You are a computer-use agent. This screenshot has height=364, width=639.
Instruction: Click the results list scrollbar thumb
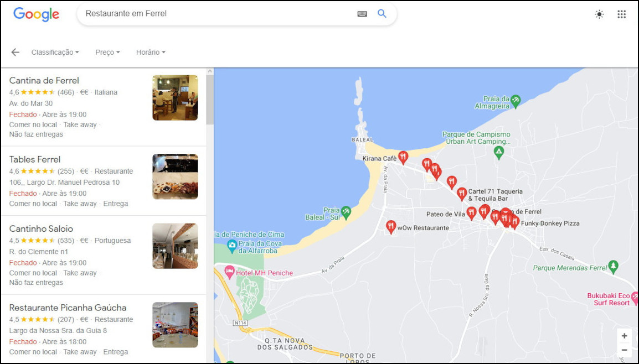[209, 100]
